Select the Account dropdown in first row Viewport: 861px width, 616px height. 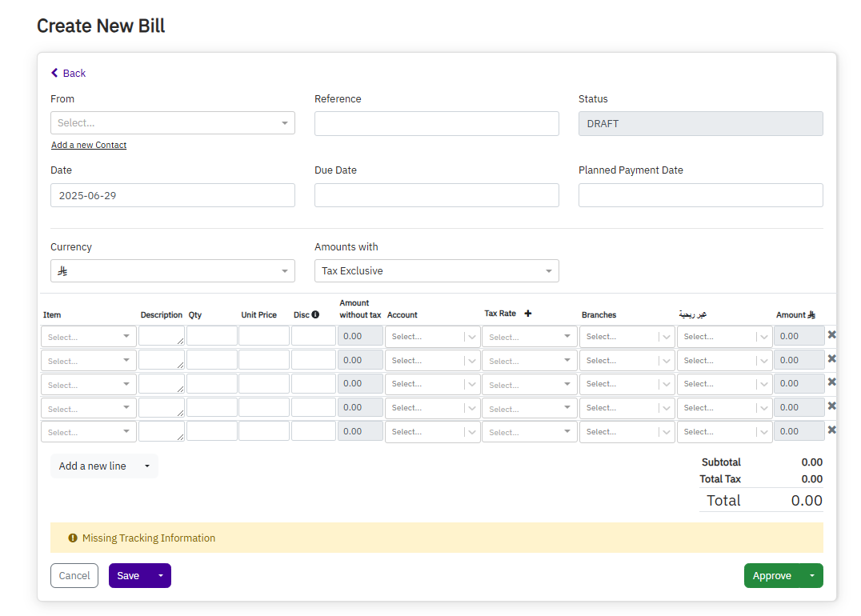tap(431, 337)
